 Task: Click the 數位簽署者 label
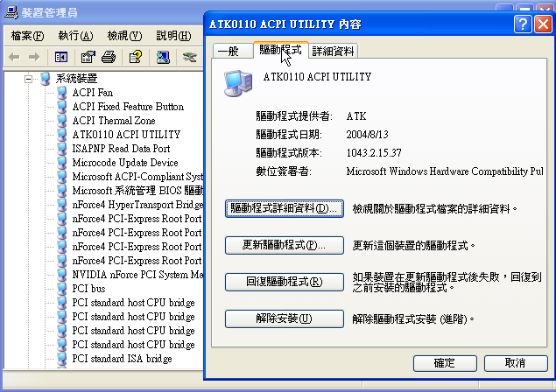(x=284, y=171)
